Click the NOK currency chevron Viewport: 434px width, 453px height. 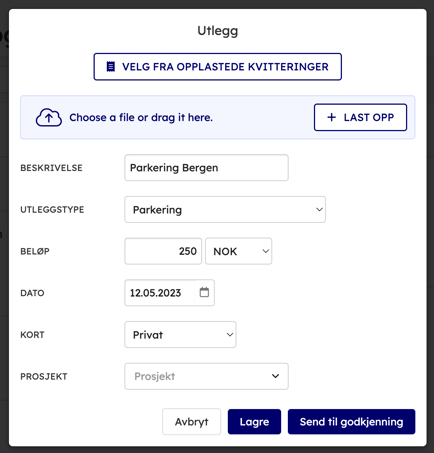(265, 251)
